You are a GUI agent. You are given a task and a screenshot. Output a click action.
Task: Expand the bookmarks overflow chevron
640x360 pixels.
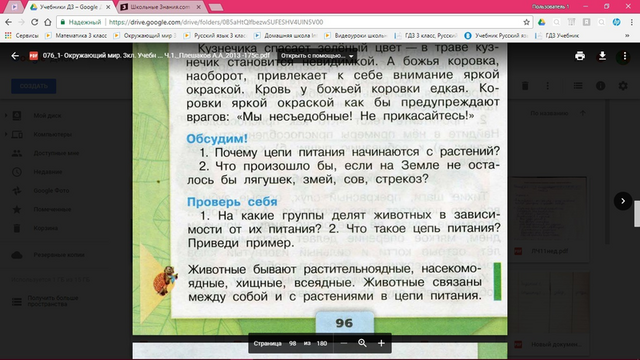tap(627, 36)
